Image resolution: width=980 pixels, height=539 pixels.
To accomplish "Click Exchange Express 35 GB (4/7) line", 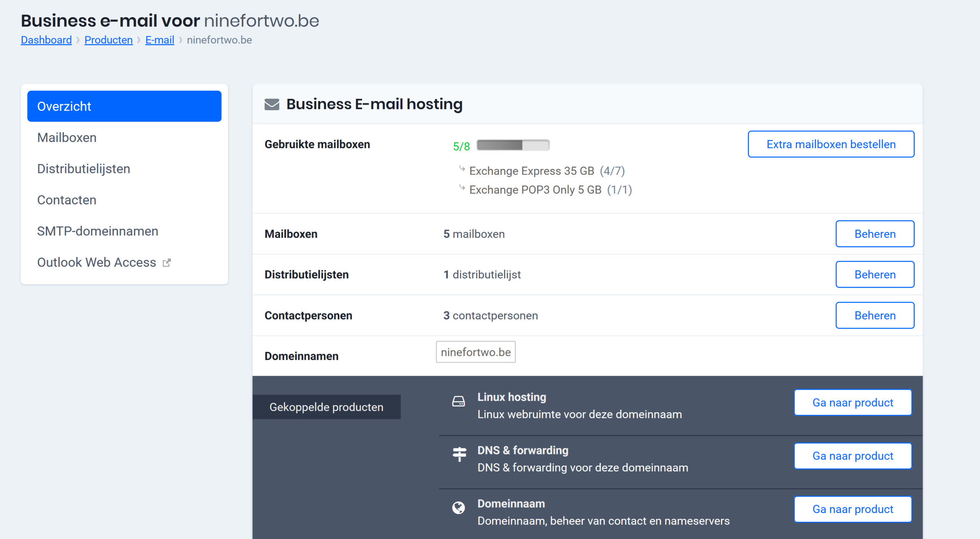I will (547, 171).
